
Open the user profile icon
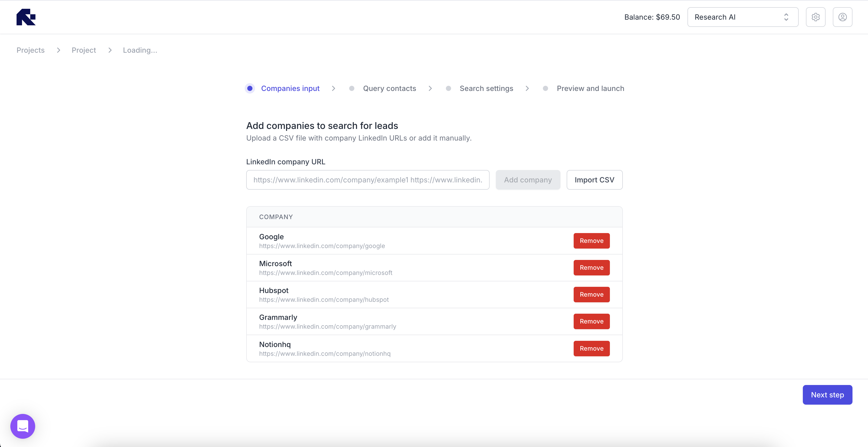click(842, 17)
